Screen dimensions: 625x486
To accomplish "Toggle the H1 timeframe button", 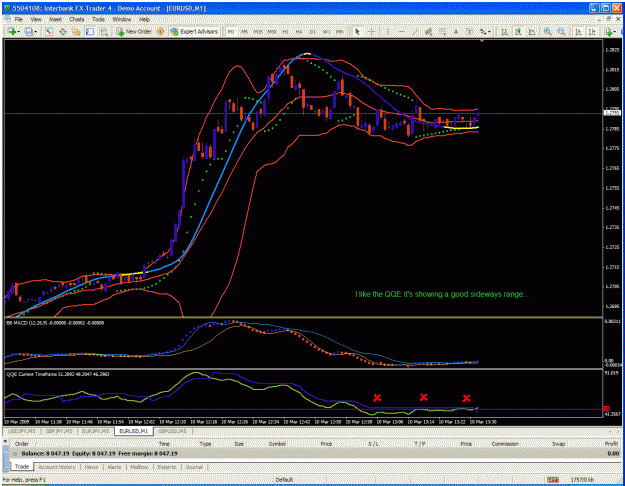I will tap(286, 31).
